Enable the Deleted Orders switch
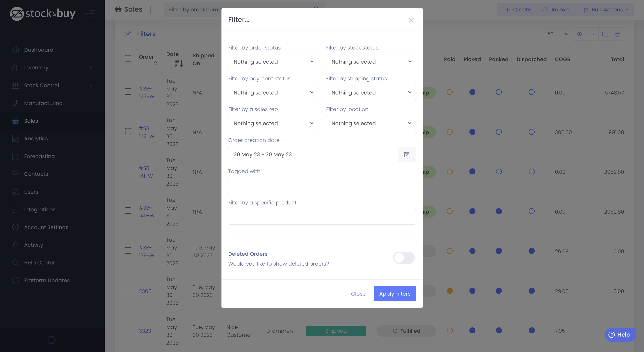The image size is (644, 352). click(404, 258)
